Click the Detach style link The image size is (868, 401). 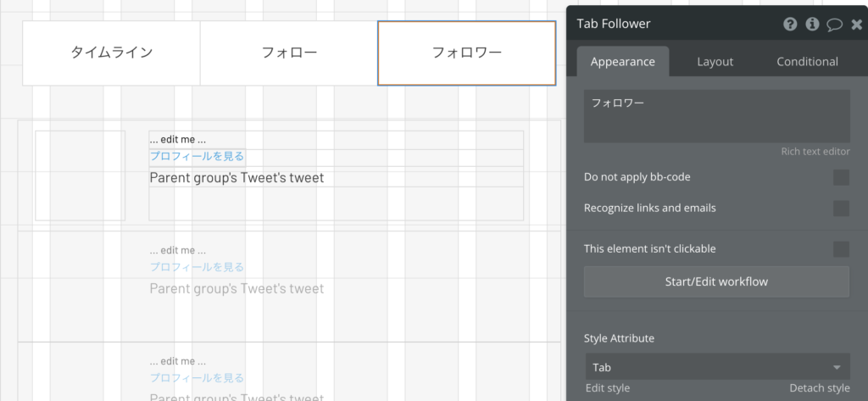820,388
